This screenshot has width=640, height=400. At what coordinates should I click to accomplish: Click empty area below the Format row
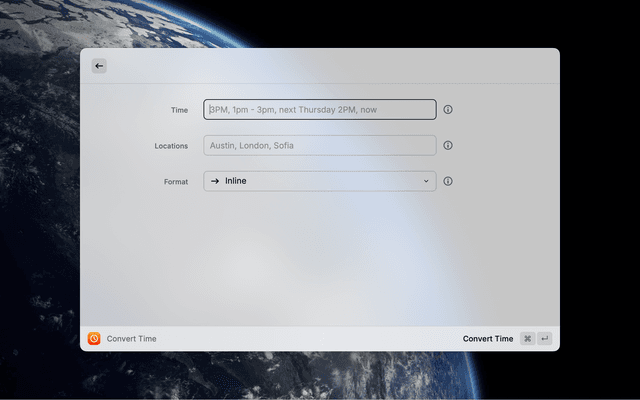click(320, 260)
